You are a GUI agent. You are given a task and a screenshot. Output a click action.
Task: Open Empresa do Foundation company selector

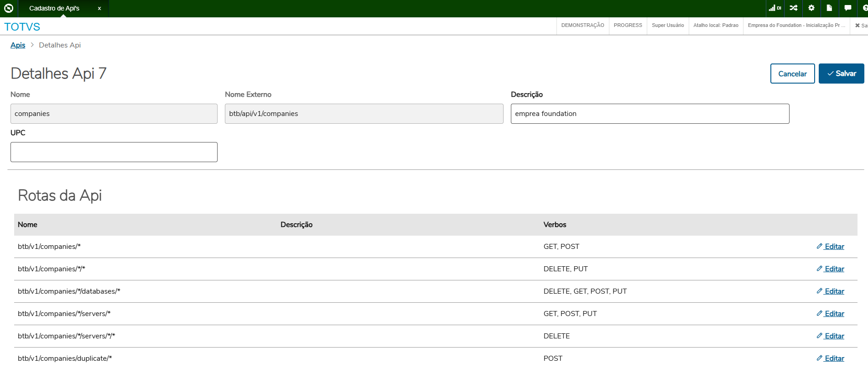point(796,26)
